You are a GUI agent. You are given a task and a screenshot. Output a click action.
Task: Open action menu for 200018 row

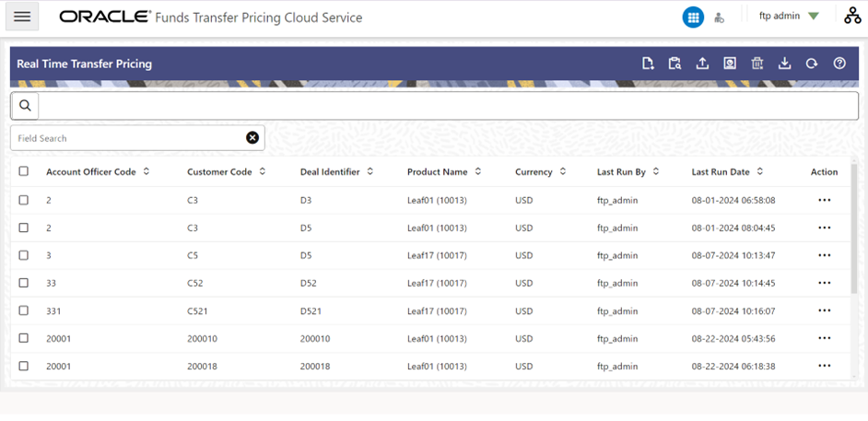(825, 366)
